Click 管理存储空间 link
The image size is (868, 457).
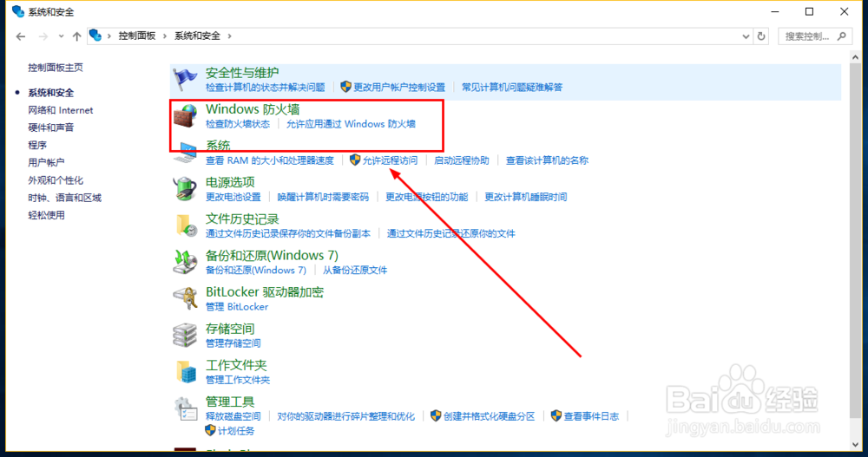click(x=233, y=343)
